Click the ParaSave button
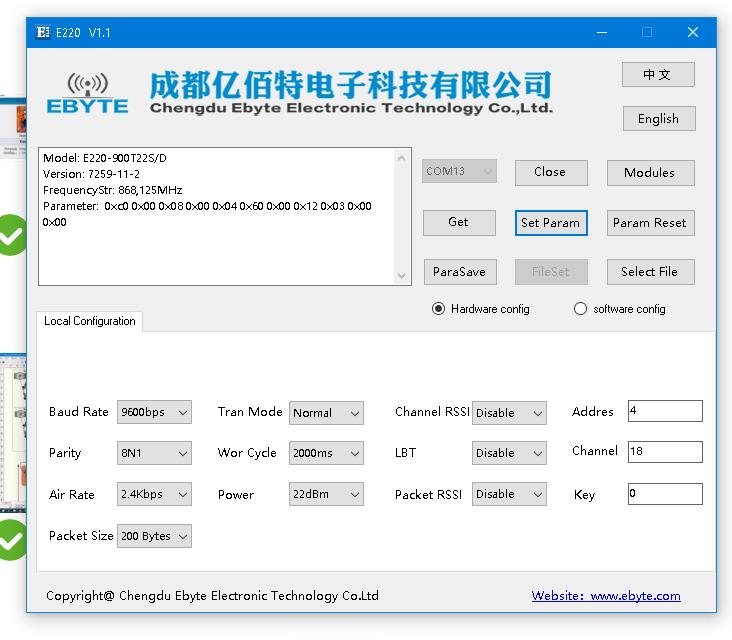This screenshot has width=732, height=640. [x=460, y=272]
